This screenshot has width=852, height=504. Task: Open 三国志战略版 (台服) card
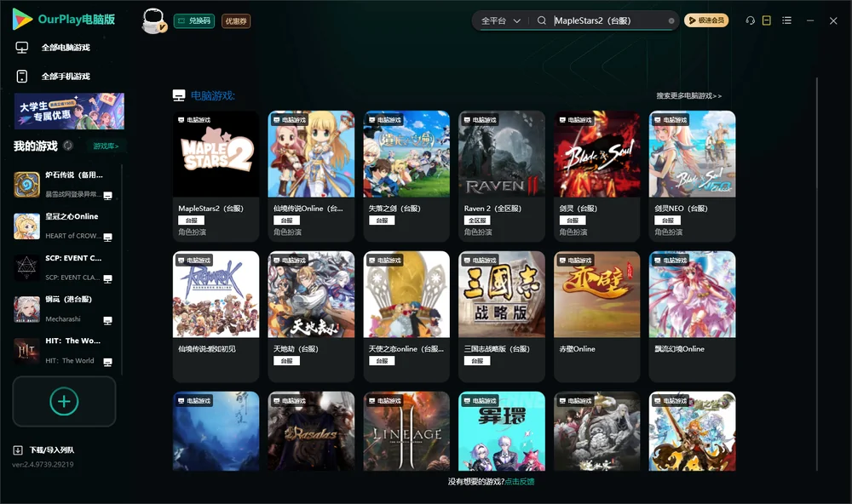[x=502, y=316]
